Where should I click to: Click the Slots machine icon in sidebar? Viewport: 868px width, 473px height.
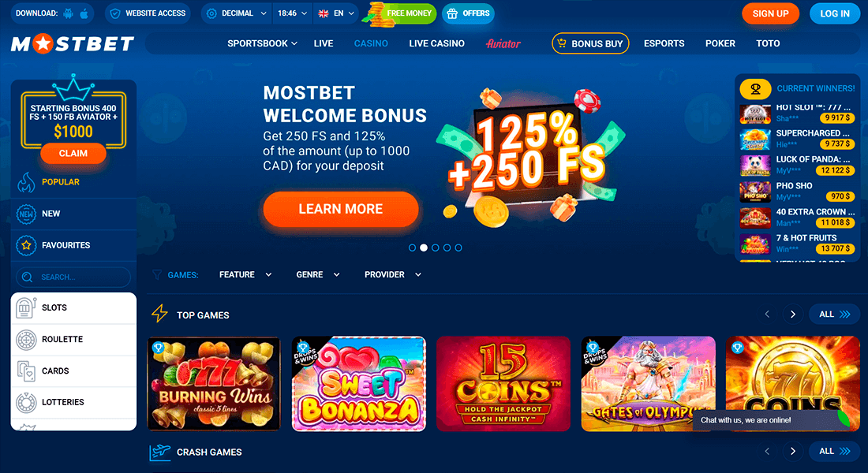25,307
